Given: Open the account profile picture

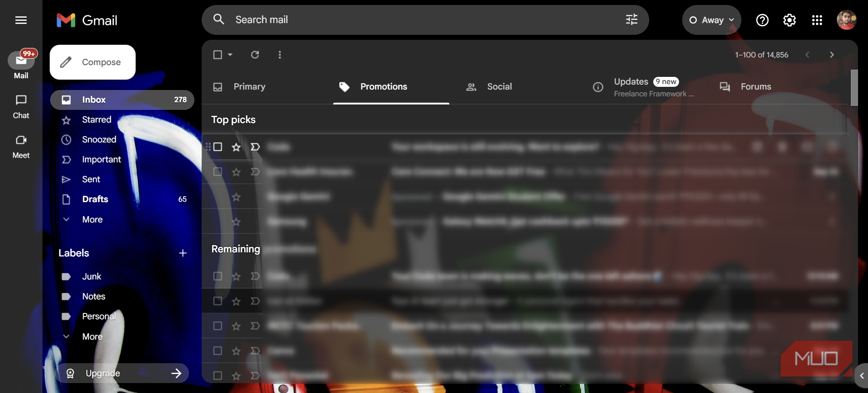Looking at the screenshot, I should coord(846,20).
